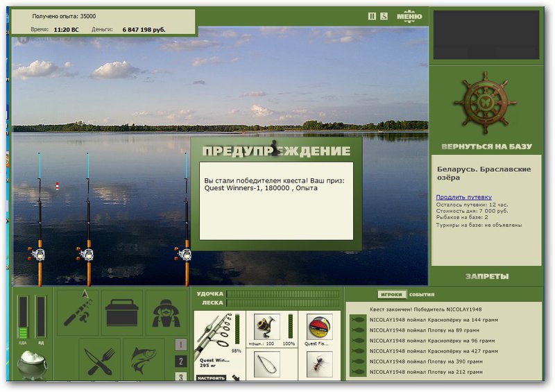Click fish icon beside Краснопёрку 144 грамм
The image size is (555, 392).
(358, 320)
